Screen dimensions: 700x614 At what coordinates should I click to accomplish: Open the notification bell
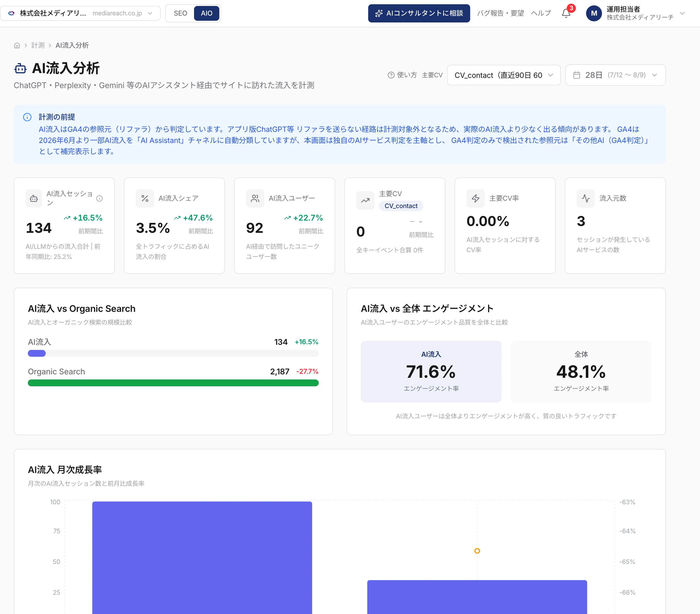pos(566,13)
